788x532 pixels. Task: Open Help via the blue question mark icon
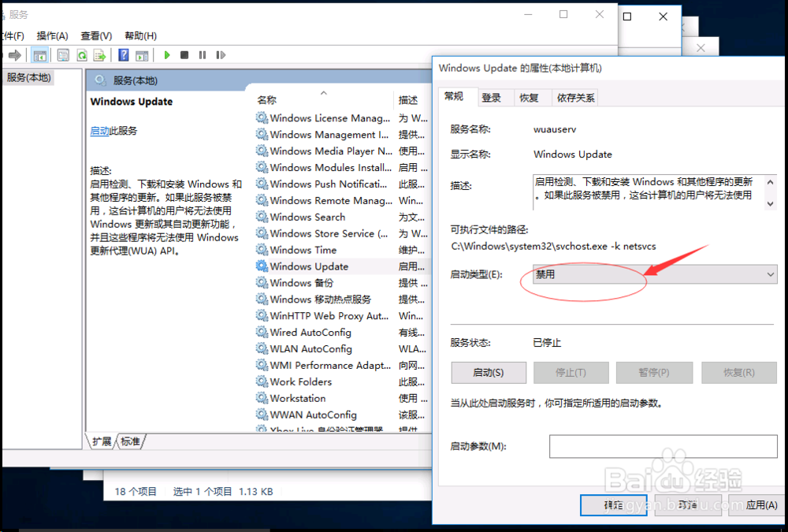(124, 54)
